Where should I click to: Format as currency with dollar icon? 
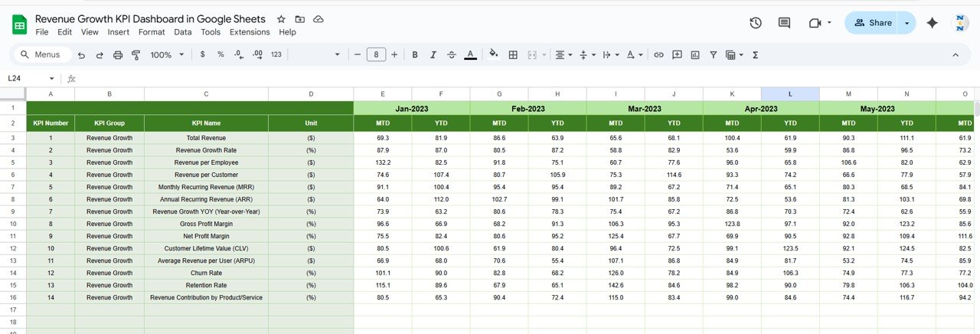(x=202, y=55)
